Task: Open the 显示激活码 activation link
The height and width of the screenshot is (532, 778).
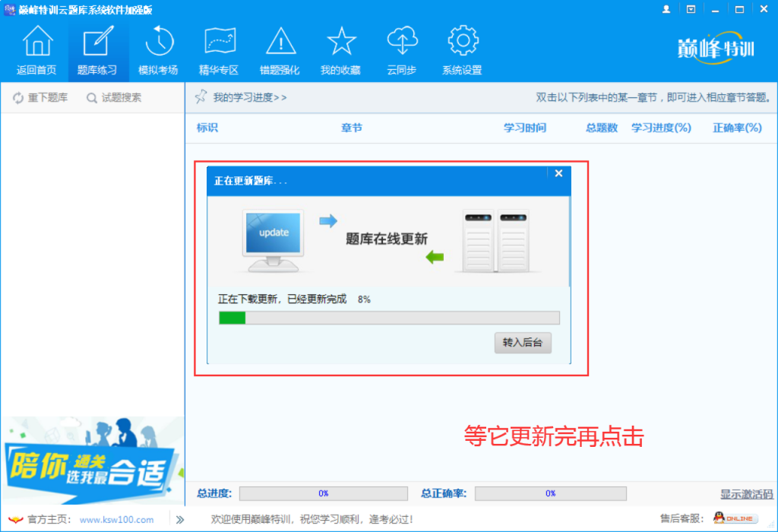Action: [746, 494]
